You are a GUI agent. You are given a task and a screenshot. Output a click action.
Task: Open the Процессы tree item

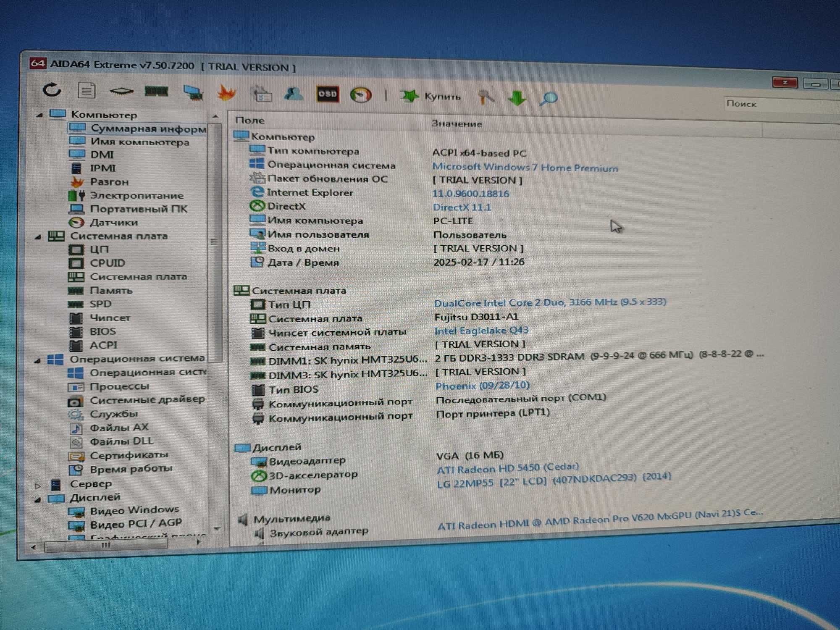pos(108,386)
